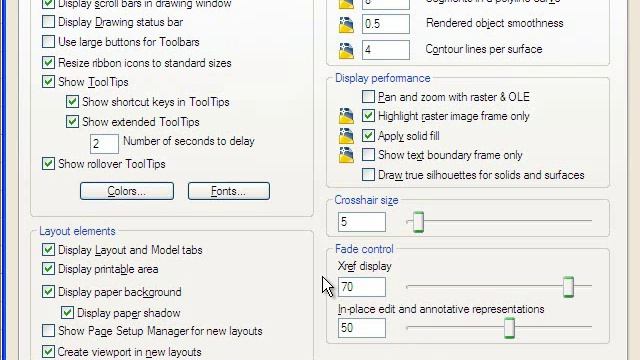Click the Xref display value field showing 70
This screenshot has height=360, width=640.
click(362, 287)
